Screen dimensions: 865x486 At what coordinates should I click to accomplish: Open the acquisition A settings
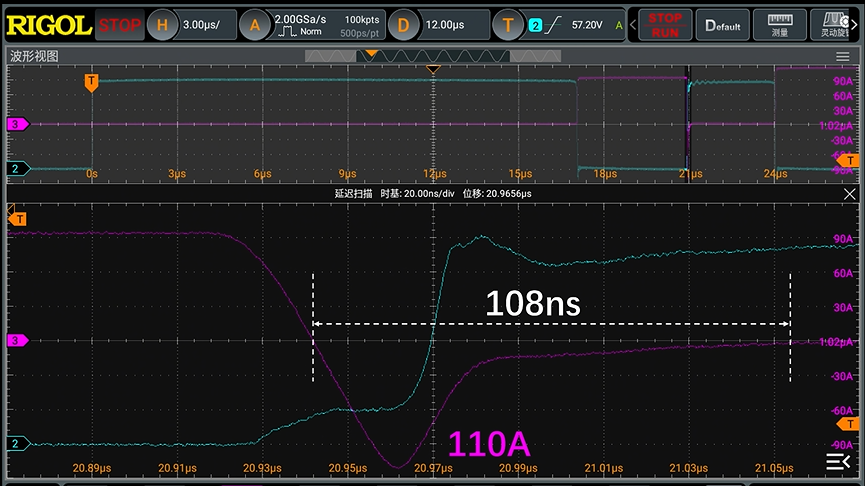pyautogui.click(x=254, y=25)
